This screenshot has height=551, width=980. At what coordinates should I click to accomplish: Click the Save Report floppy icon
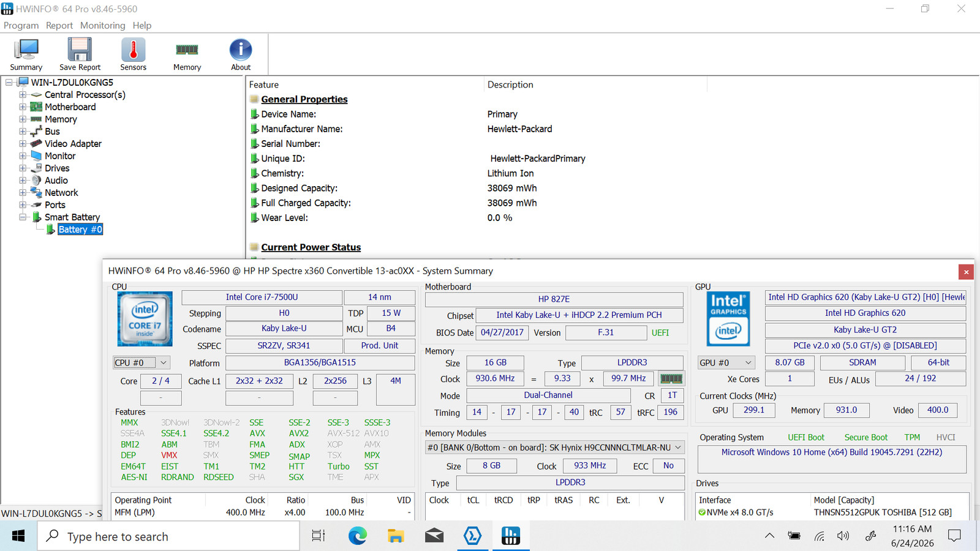[x=80, y=54]
